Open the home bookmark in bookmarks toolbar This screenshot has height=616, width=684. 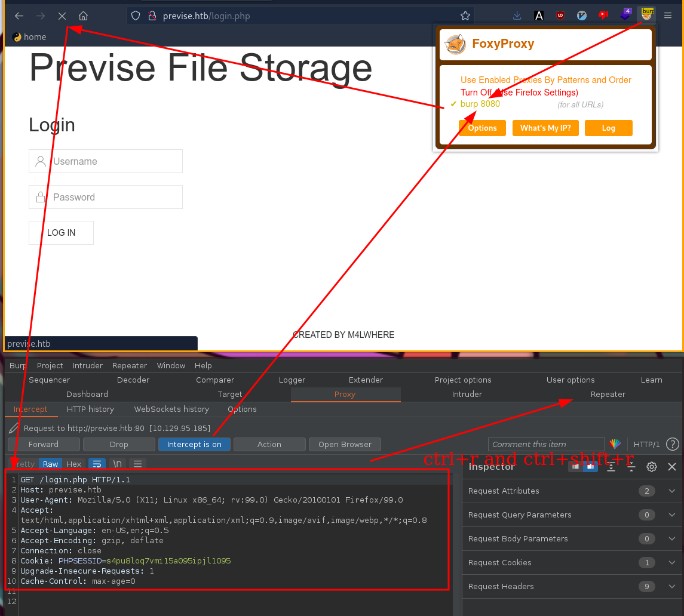point(30,37)
